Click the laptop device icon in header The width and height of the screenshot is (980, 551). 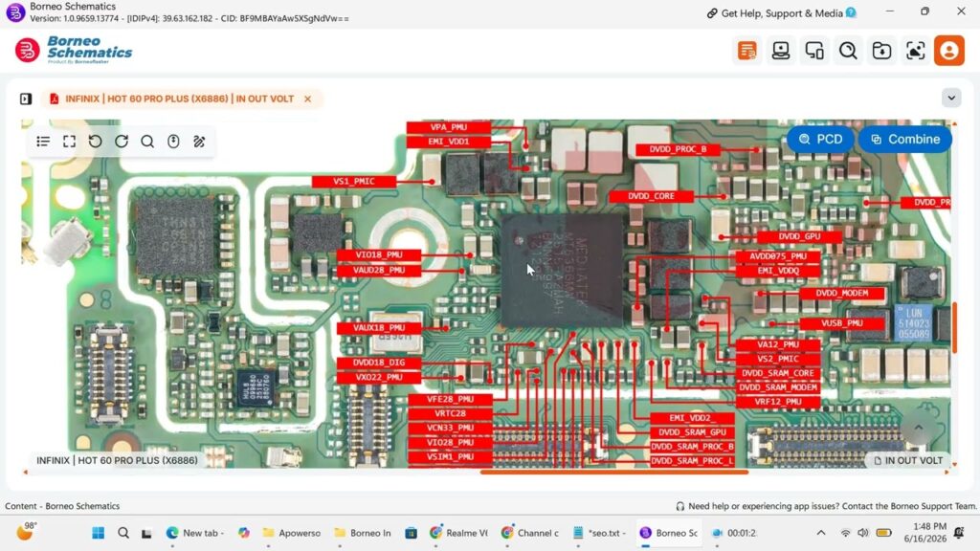(x=781, y=51)
